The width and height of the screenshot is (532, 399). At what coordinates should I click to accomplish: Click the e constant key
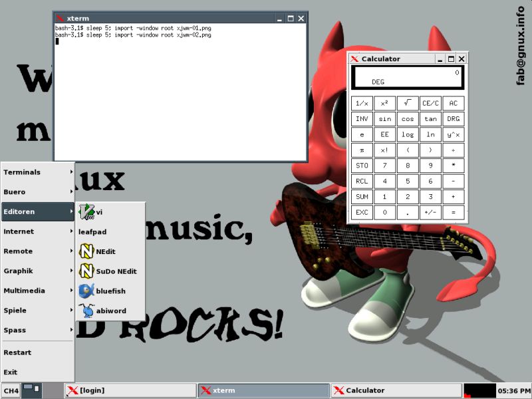click(362, 134)
